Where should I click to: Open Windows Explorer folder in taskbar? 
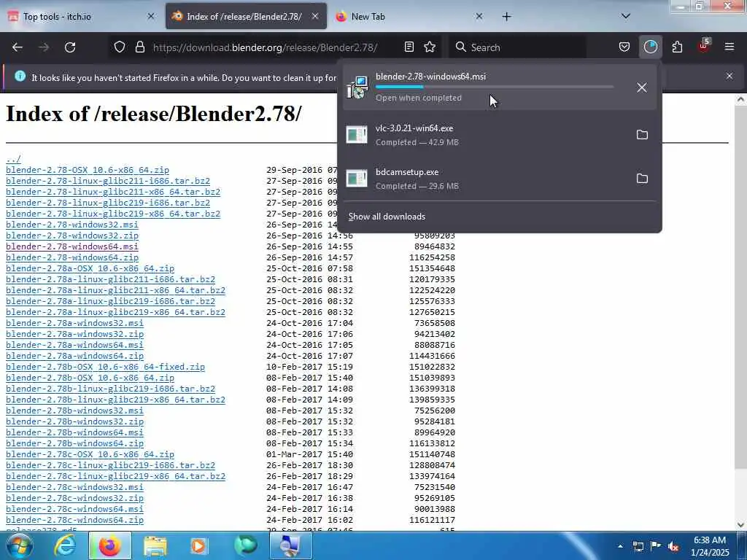[155, 546]
